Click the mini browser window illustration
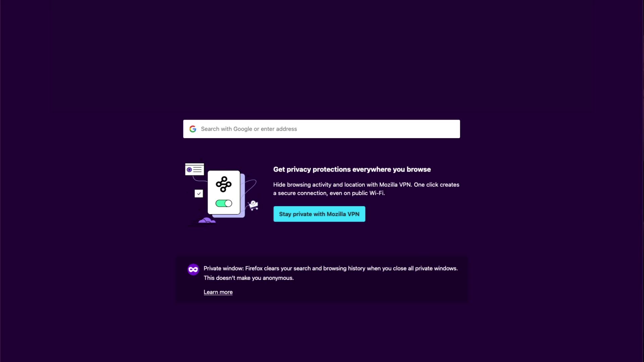The image size is (644, 362). (195, 169)
